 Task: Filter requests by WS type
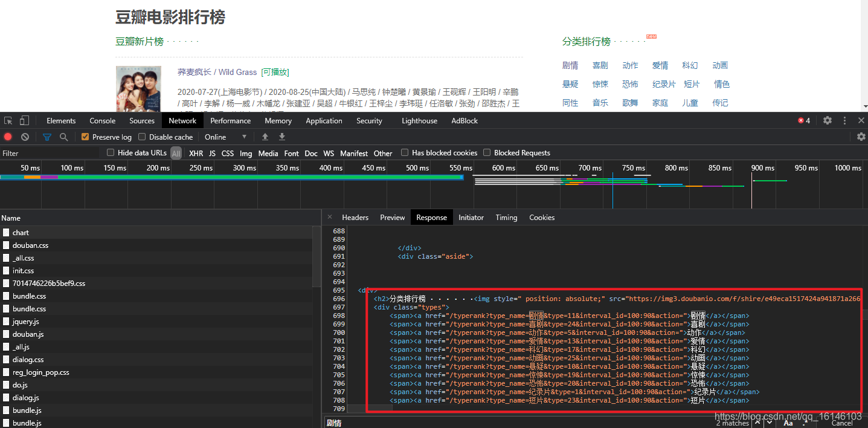pos(329,154)
